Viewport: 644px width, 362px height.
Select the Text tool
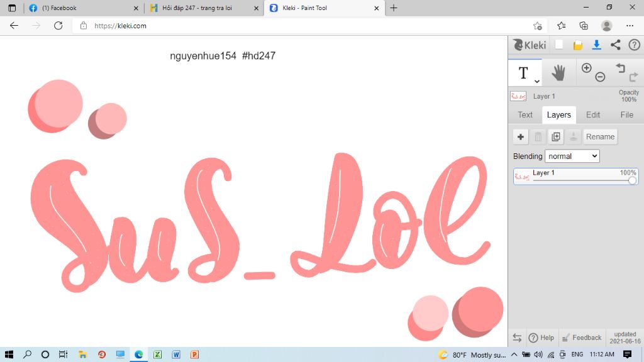click(525, 73)
